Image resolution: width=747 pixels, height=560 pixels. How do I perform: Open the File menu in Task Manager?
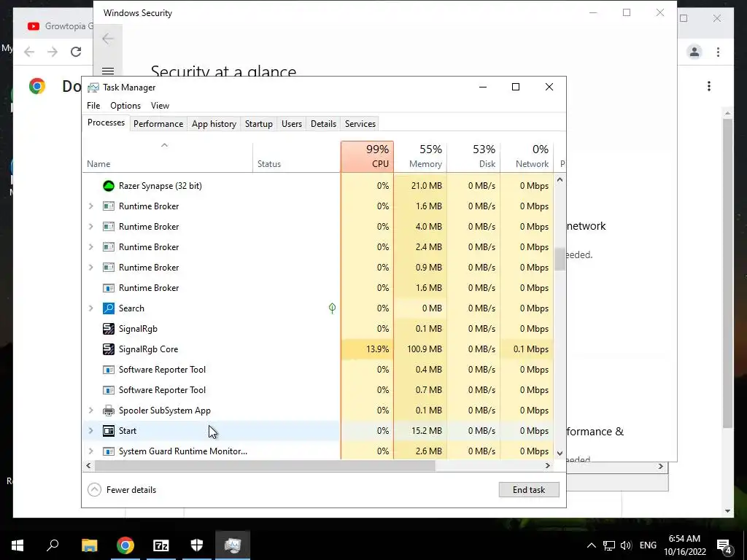(x=93, y=106)
